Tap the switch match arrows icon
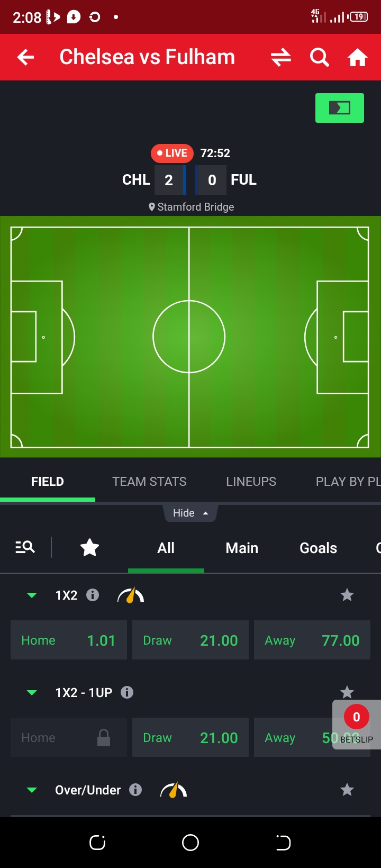 click(281, 57)
